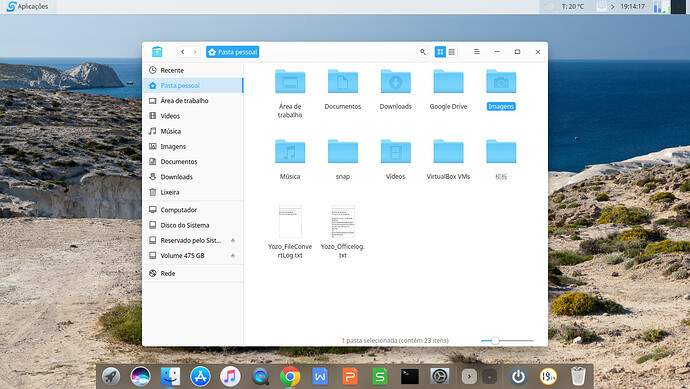Go back with the left arrow
Screen dimensions: 690x389
coord(183,52)
